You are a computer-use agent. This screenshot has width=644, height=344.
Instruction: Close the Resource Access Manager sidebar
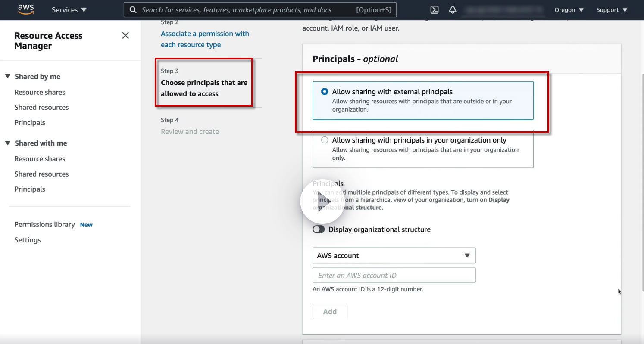[125, 36]
